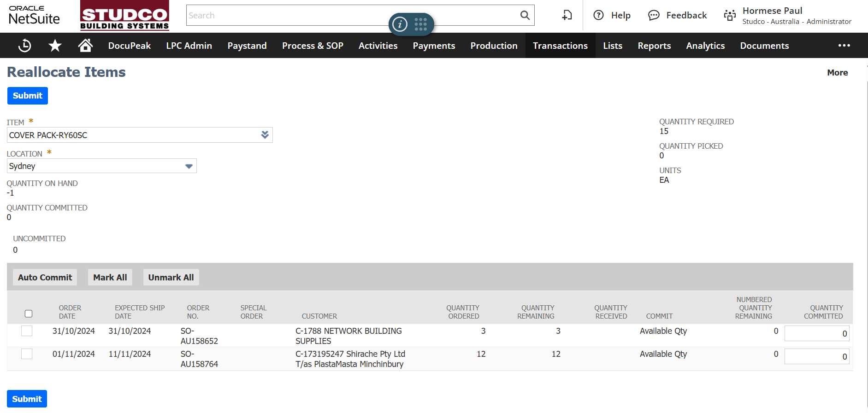Click the search magnifier icon
Image resolution: width=868 pixels, height=413 pixels.
point(525,15)
